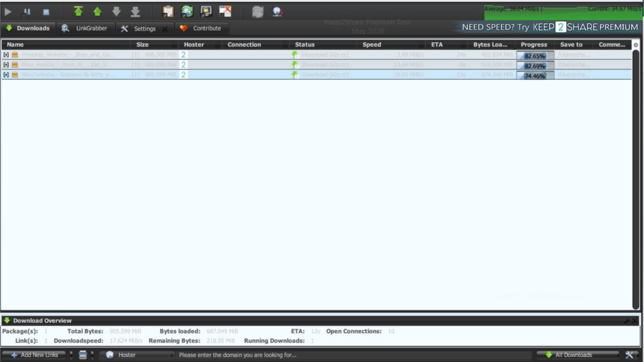The height and width of the screenshot is (362, 644).
Task: Move selected package up one position
Action: [x=97, y=11]
